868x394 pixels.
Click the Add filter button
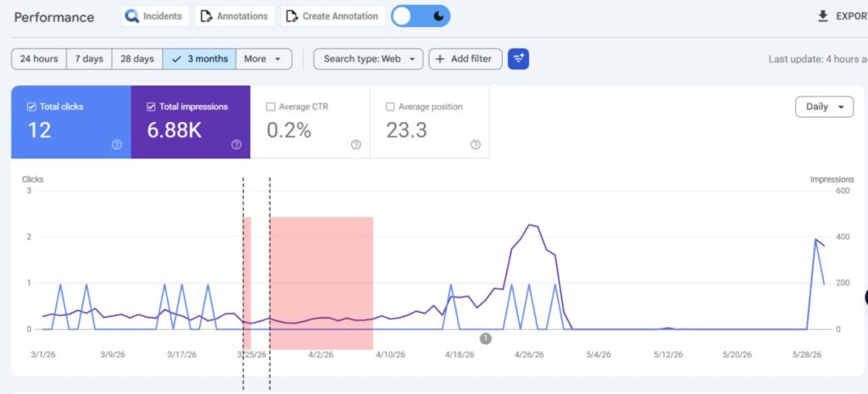pos(465,58)
